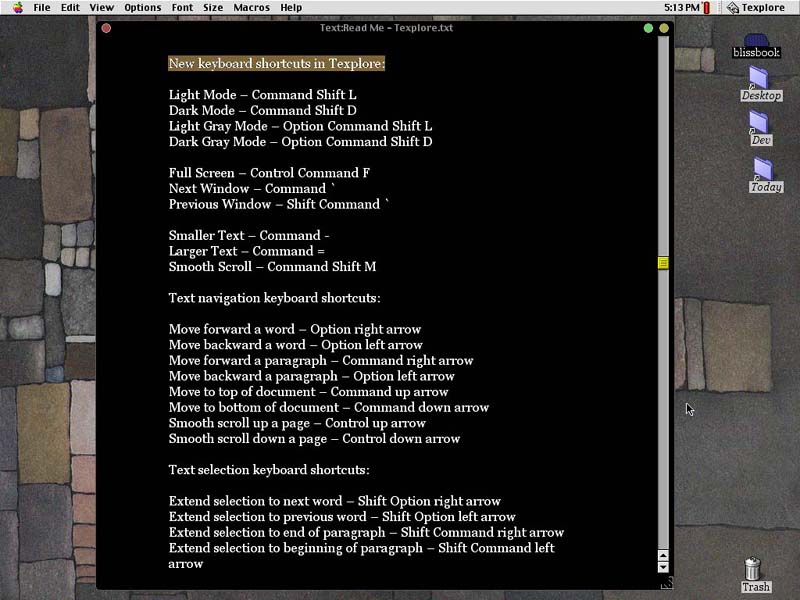
Task: Click the scroll down arrow
Action: (663, 567)
